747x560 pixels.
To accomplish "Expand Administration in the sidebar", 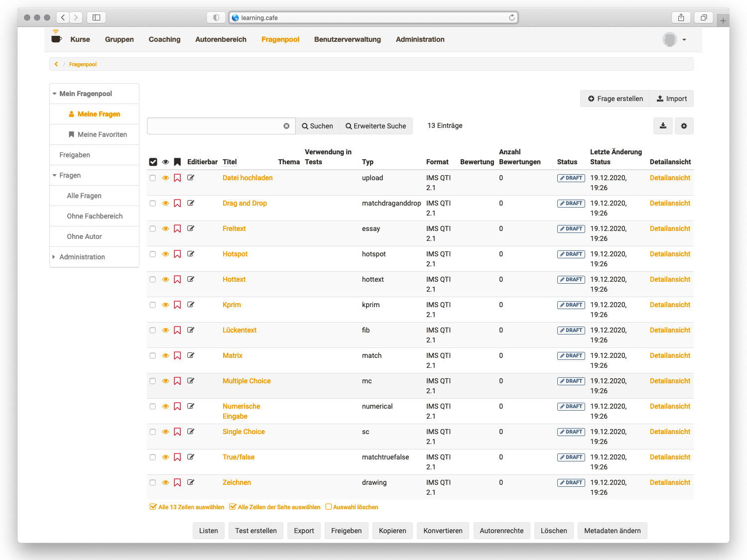I will 54,257.
